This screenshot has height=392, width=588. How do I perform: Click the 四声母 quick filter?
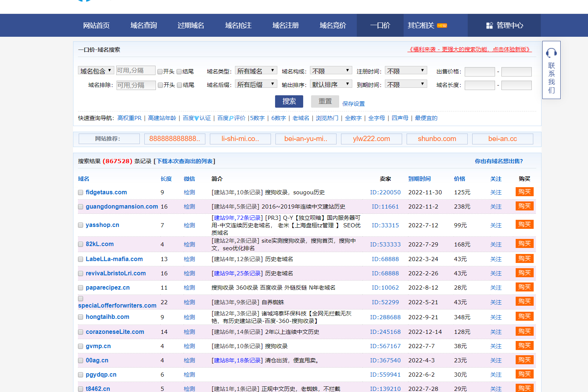(400, 118)
